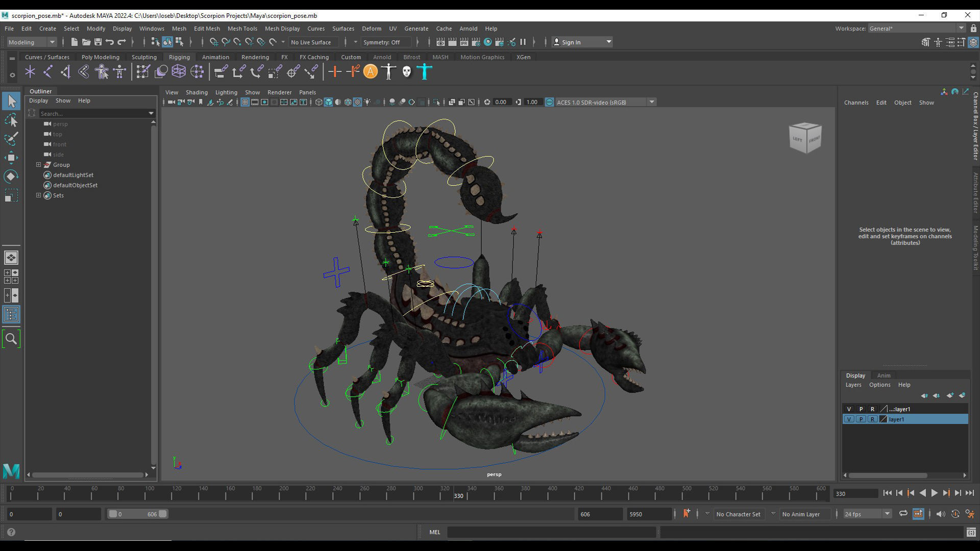Open the 24 fps frame rate dropdown
The image size is (980, 551).
click(x=867, y=514)
